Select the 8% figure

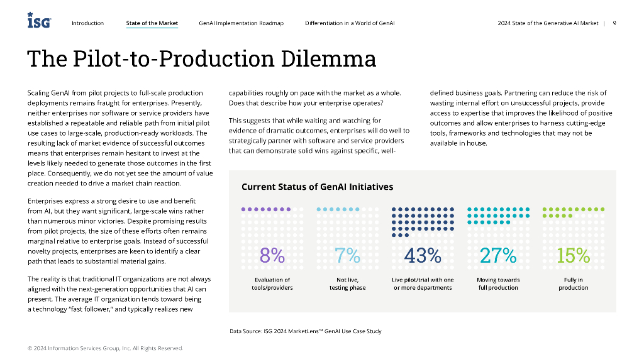pyautogui.click(x=272, y=256)
